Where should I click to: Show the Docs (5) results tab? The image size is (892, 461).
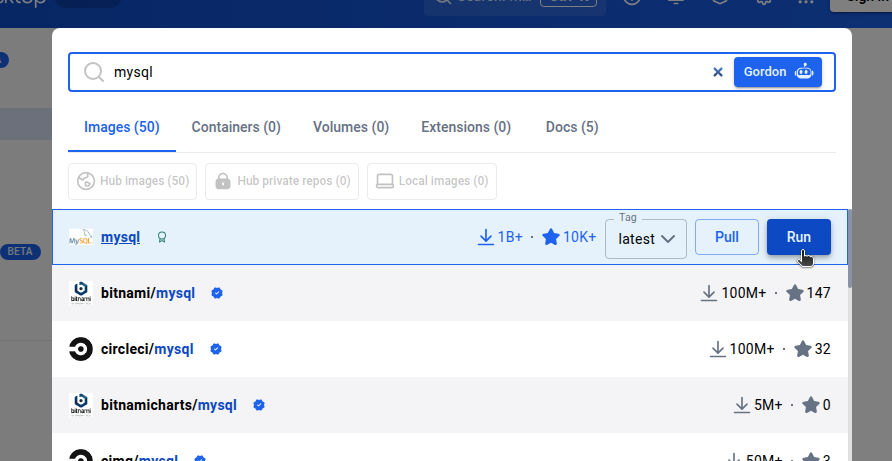coord(572,127)
